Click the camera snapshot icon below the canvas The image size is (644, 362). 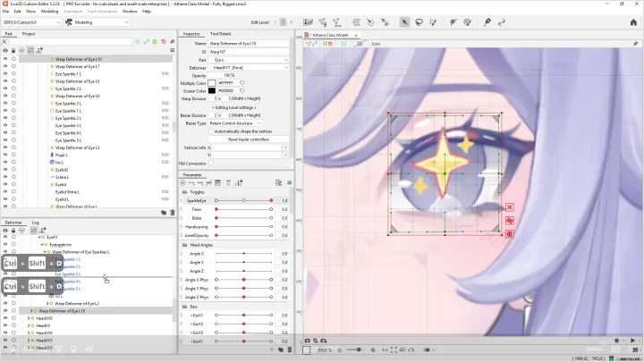(x=307, y=341)
